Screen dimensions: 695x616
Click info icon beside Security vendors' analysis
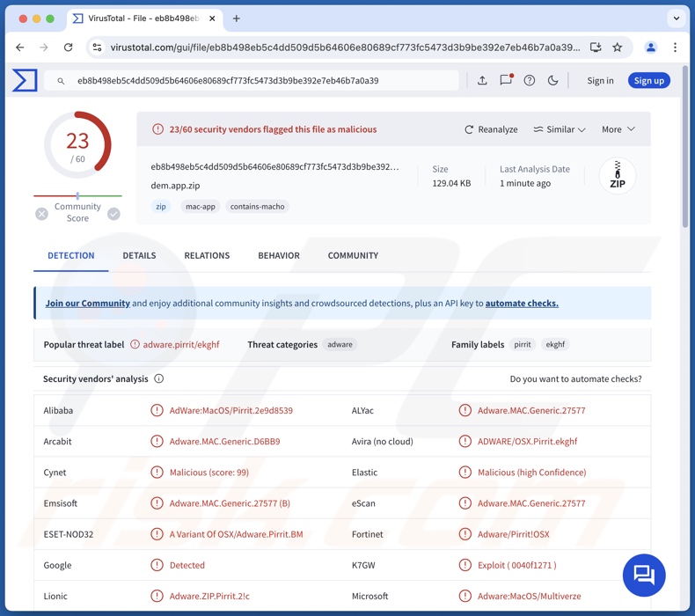[x=158, y=378]
